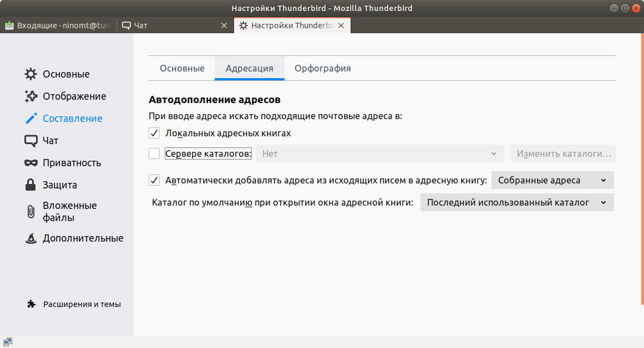Enable the Сервере каталогов checkbox

click(x=154, y=153)
